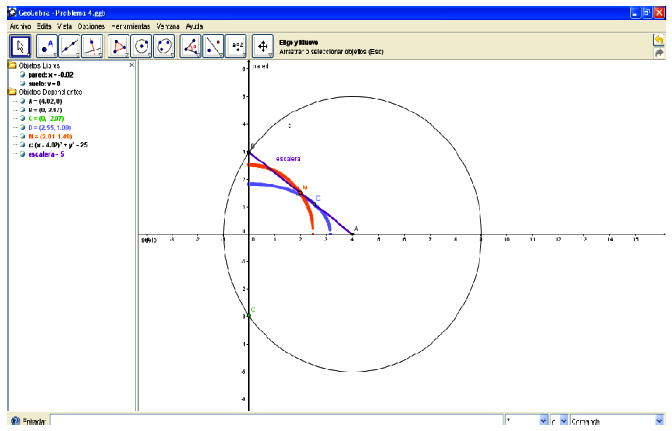Open the Archivo menu
Image resolution: width=672 pixels, height=431 pixels.
[x=20, y=24]
